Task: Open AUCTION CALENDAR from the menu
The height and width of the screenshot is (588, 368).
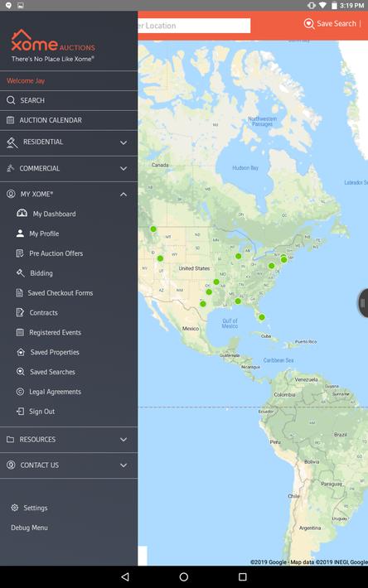Action: [69, 120]
